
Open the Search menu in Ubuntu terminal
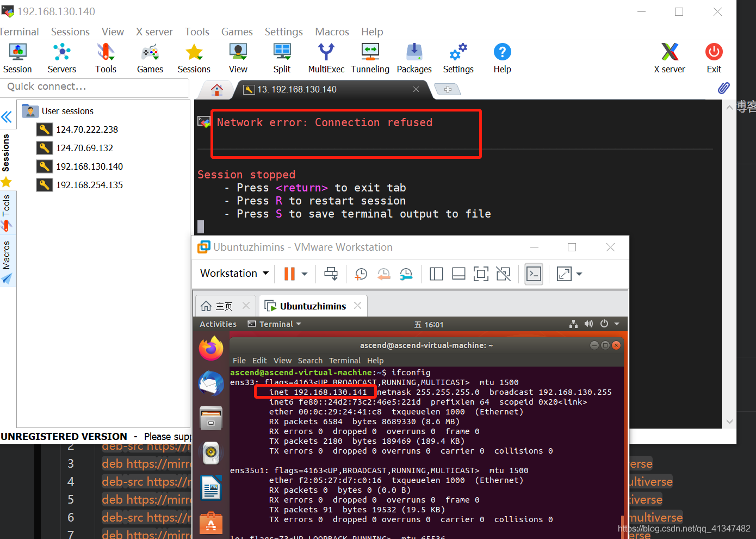coord(310,361)
